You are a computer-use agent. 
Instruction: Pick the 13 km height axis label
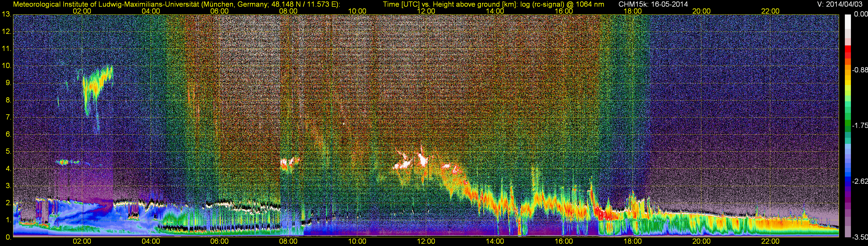(x=6, y=14)
